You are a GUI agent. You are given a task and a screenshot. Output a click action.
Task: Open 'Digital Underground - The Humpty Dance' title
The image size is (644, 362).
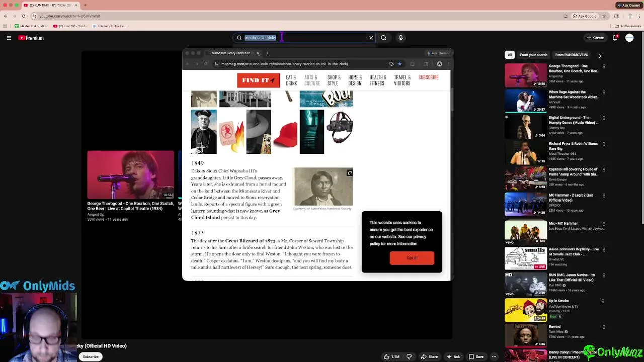tap(574, 120)
